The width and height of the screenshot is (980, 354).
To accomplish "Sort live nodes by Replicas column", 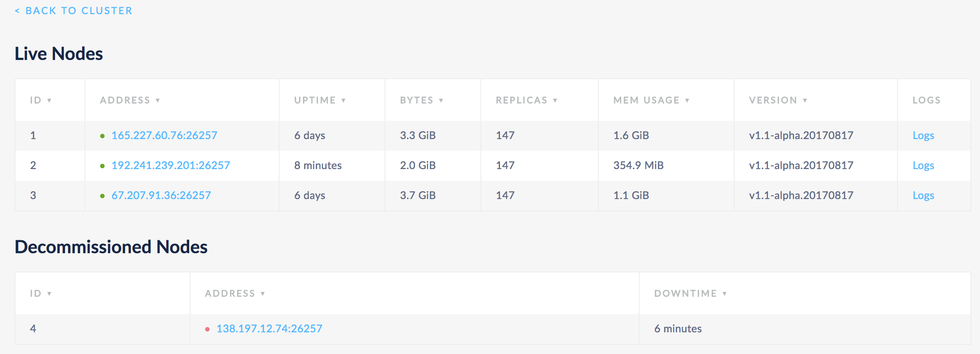I will [526, 100].
